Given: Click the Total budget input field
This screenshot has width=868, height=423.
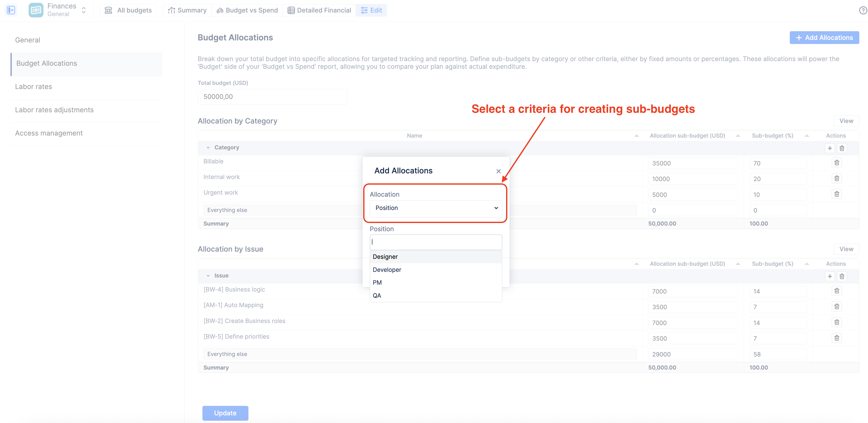Looking at the screenshot, I should pyautogui.click(x=272, y=97).
